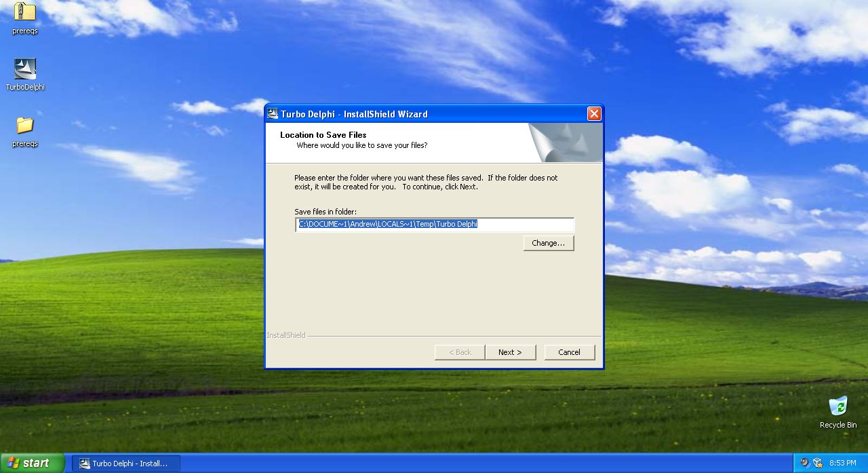Click the Turbo Delphi taskbar button

tap(127, 463)
